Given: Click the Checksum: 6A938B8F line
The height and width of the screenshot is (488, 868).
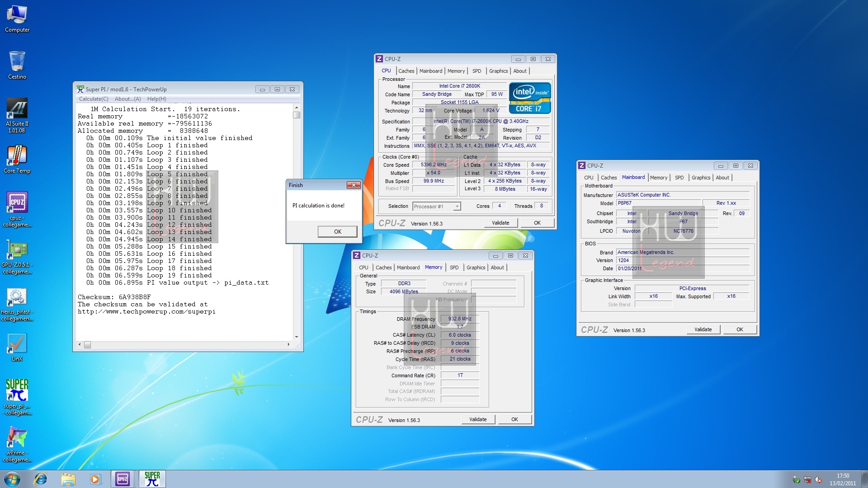Looking at the screenshot, I should click(x=114, y=297).
